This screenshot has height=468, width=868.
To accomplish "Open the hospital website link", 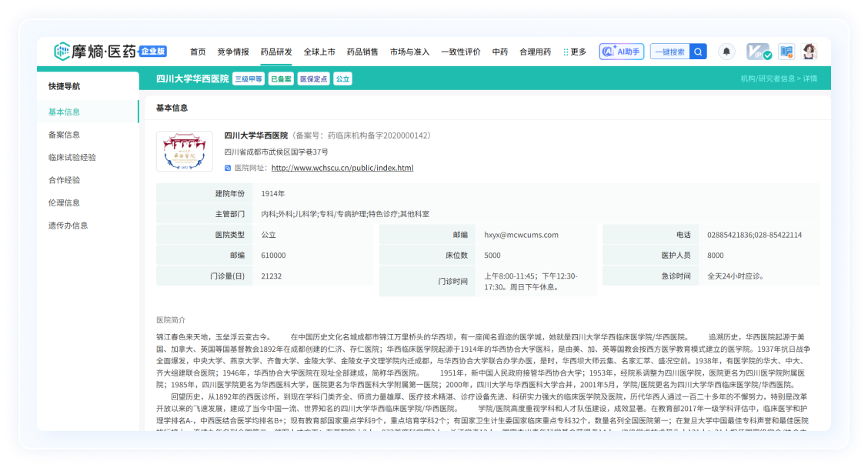I will click(342, 168).
